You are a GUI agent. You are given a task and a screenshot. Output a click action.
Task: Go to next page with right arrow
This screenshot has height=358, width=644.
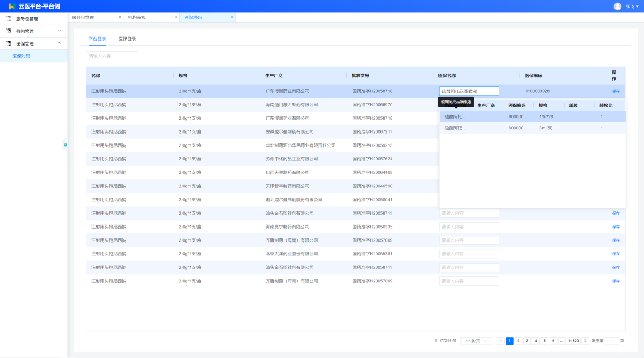(585, 341)
